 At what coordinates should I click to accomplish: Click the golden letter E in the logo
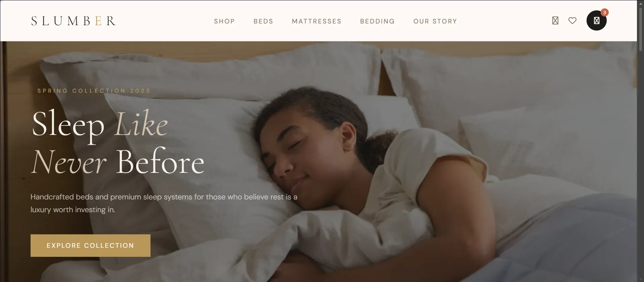pos(98,21)
